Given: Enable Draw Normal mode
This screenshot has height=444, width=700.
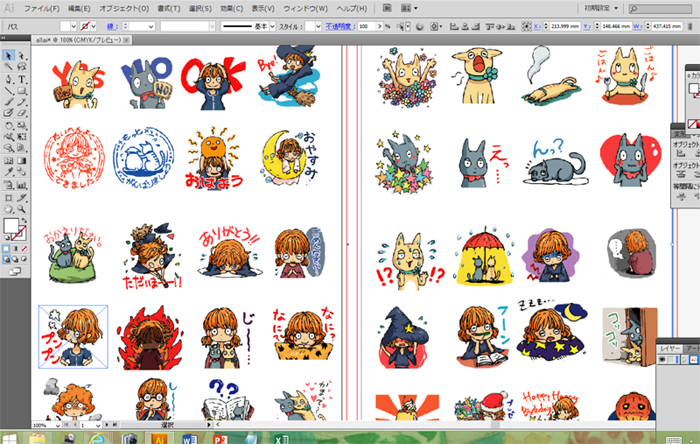Looking at the screenshot, I should [x=6, y=259].
